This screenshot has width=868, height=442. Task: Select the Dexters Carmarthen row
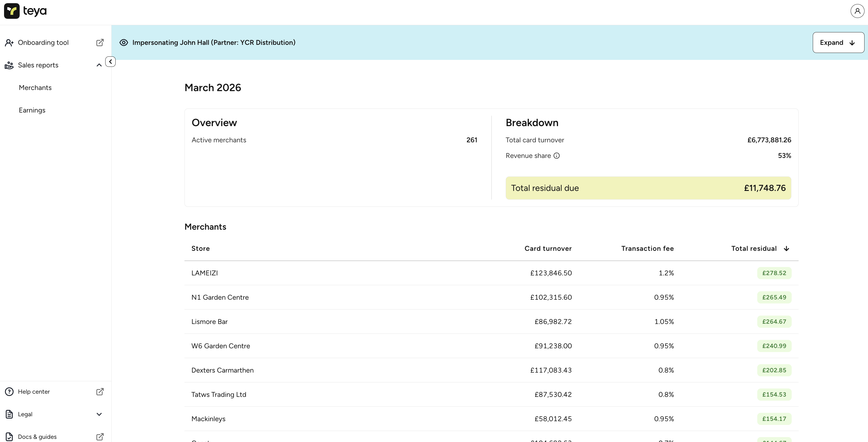[491, 370]
